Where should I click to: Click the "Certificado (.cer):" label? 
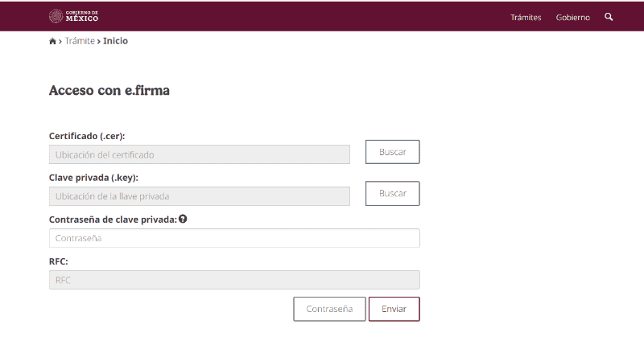(87, 136)
